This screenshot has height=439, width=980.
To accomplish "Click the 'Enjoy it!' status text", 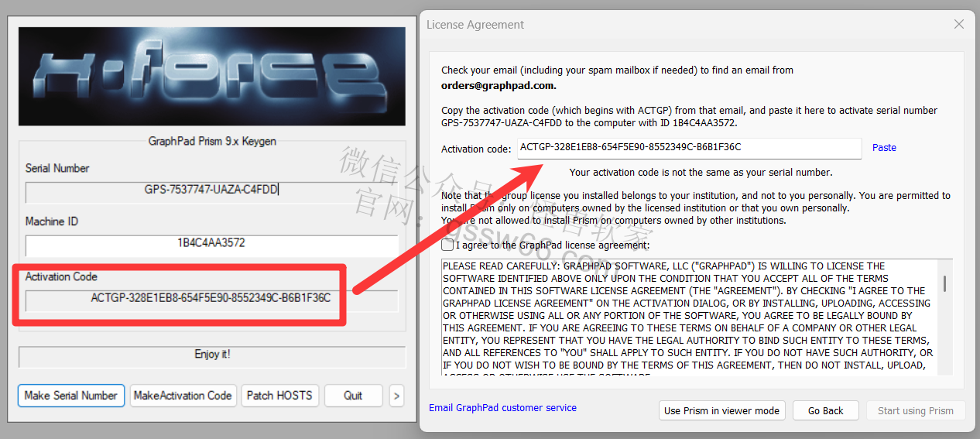I will point(212,355).
